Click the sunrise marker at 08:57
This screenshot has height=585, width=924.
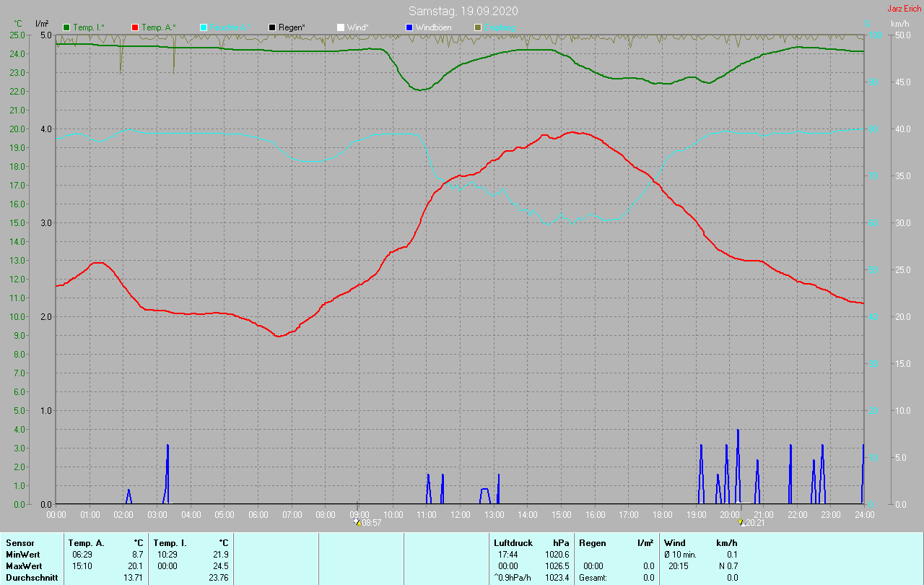[x=357, y=522]
